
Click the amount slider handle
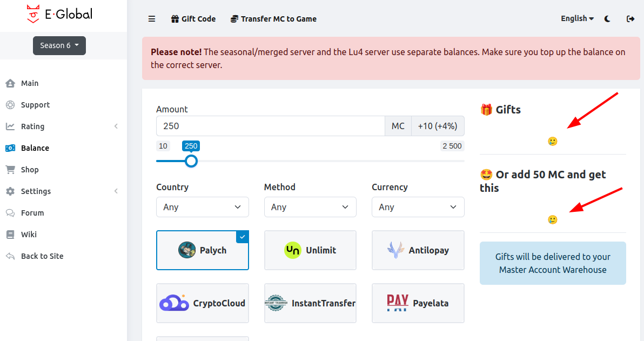(x=191, y=161)
